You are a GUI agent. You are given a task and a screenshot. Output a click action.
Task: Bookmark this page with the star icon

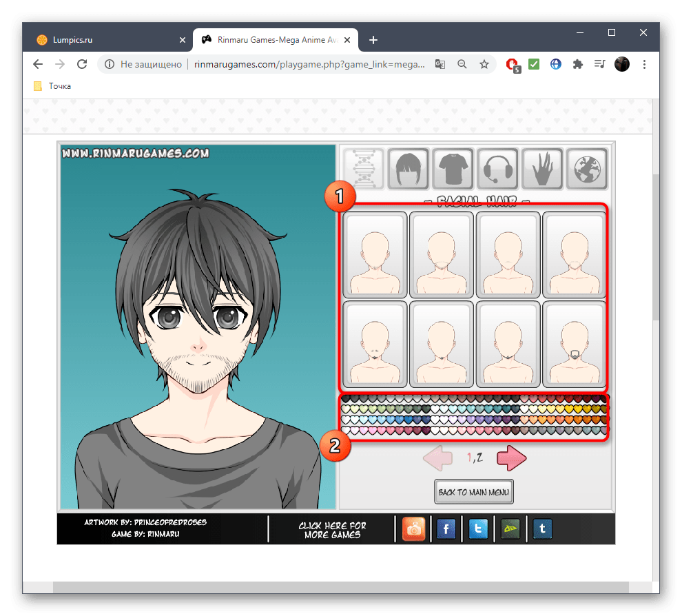click(x=484, y=64)
